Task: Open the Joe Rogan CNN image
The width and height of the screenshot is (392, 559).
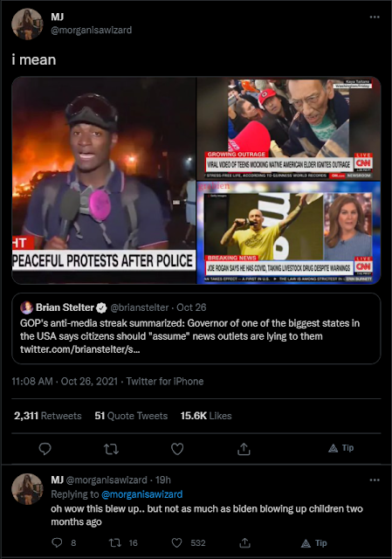Action: click(289, 233)
